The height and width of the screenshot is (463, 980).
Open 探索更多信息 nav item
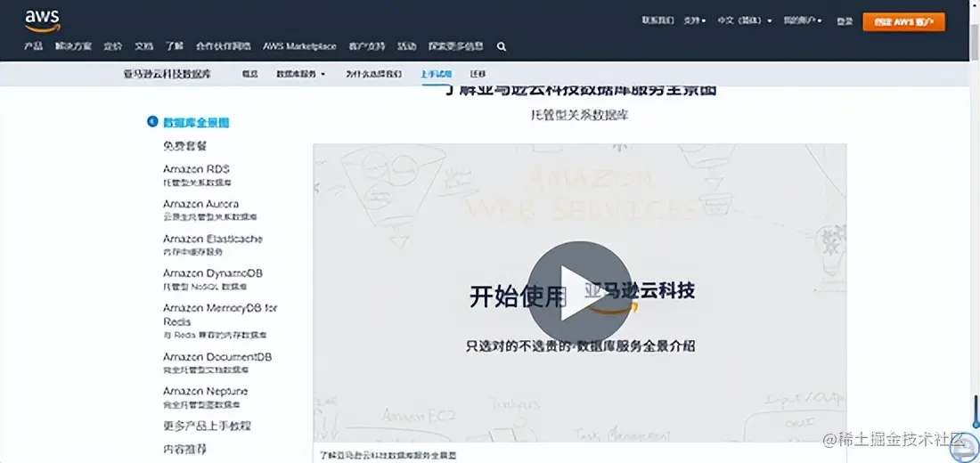(x=455, y=46)
